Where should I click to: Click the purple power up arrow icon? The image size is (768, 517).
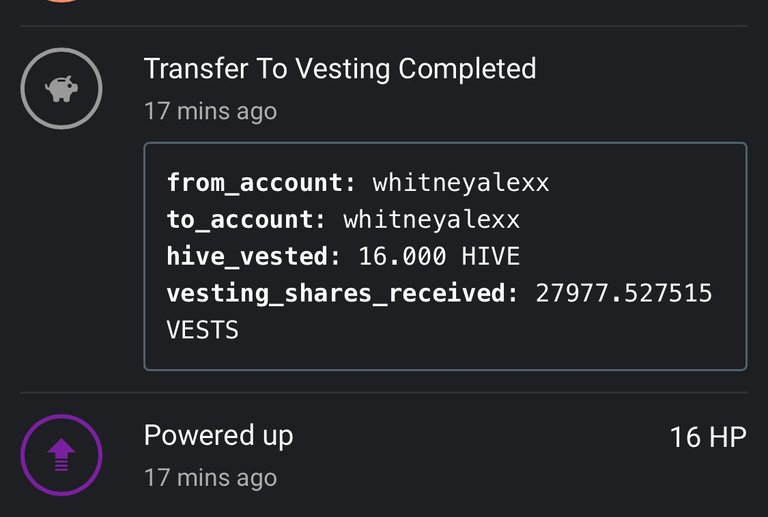61,455
